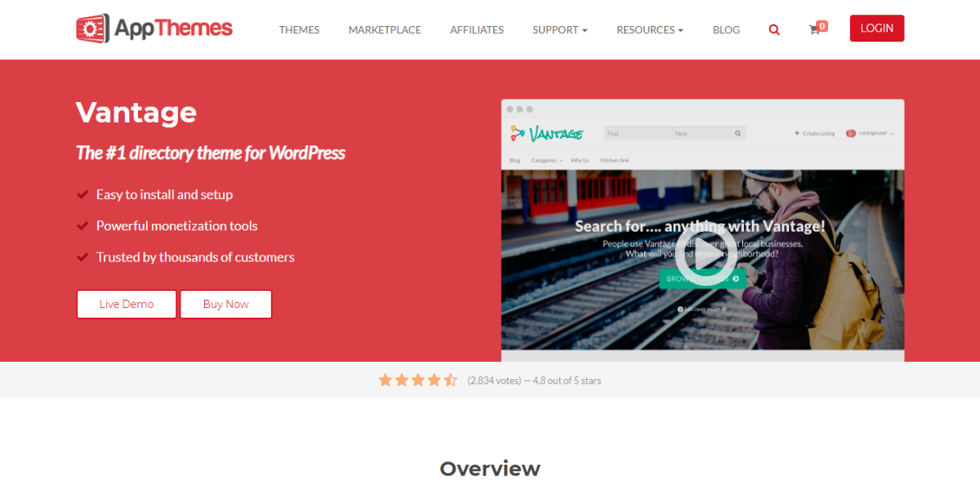The height and width of the screenshot is (490, 980).
Task: Click the Vantage video thumbnail logo
Action: pos(546,132)
